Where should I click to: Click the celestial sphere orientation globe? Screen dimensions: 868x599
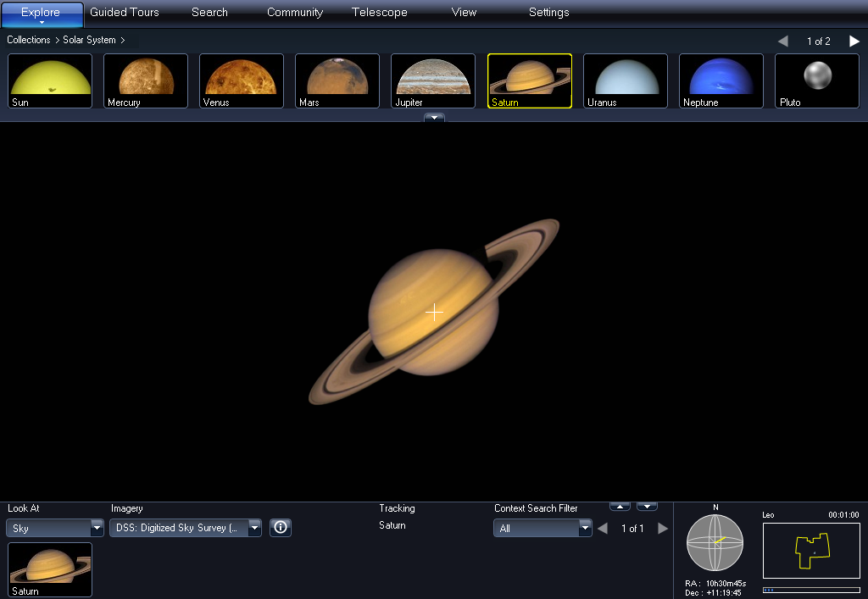[715, 543]
